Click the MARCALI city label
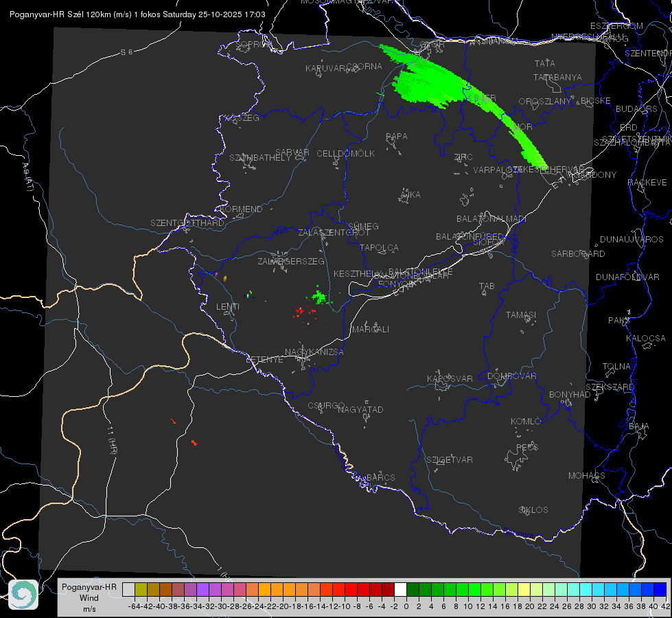 [x=371, y=330]
